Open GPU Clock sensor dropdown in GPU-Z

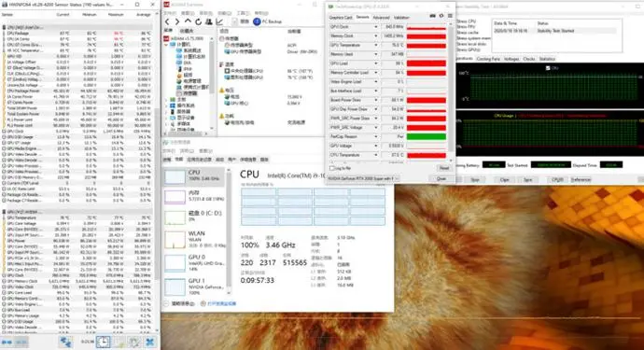tap(376, 27)
